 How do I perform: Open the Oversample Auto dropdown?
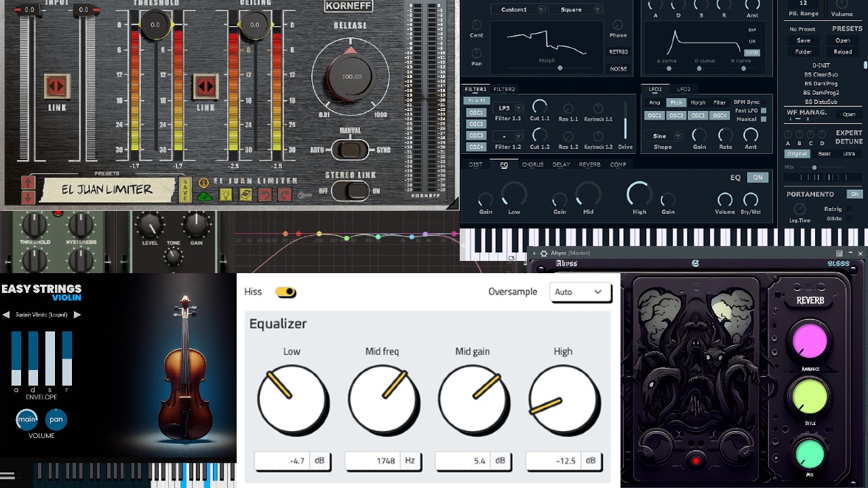tap(580, 292)
